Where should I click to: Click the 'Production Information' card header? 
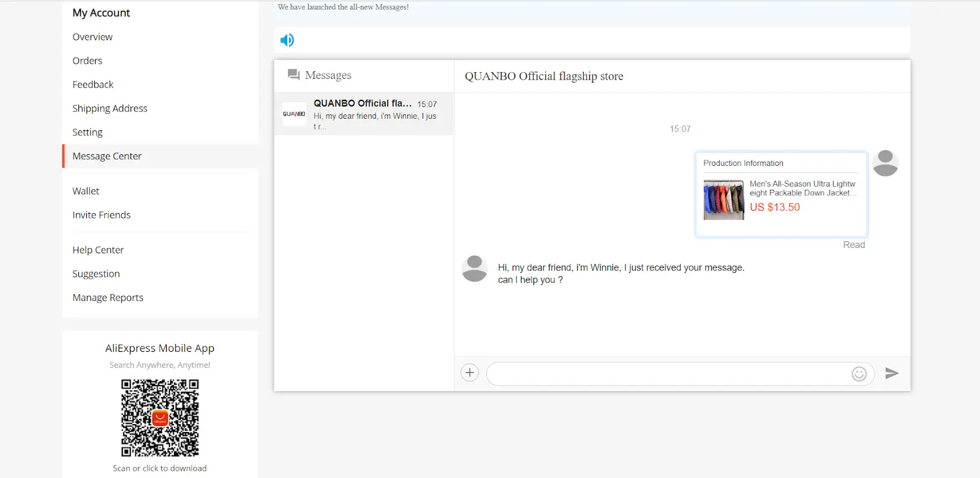[x=743, y=163]
